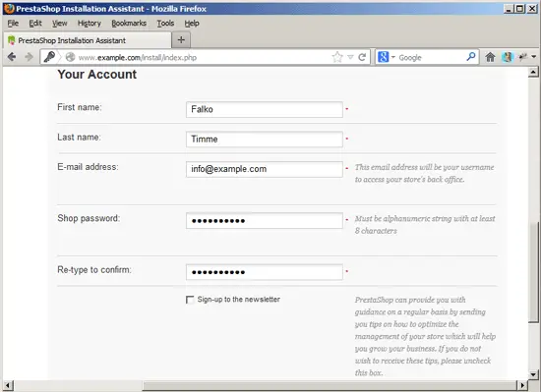Go forward with the Forward arrow
The height and width of the screenshot is (392, 541).
(x=29, y=57)
